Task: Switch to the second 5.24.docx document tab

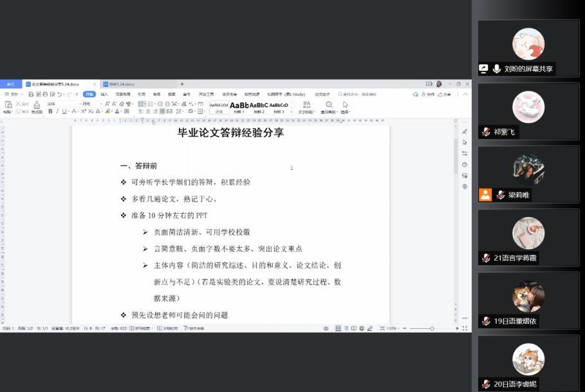Action: (x=121, y=84)
